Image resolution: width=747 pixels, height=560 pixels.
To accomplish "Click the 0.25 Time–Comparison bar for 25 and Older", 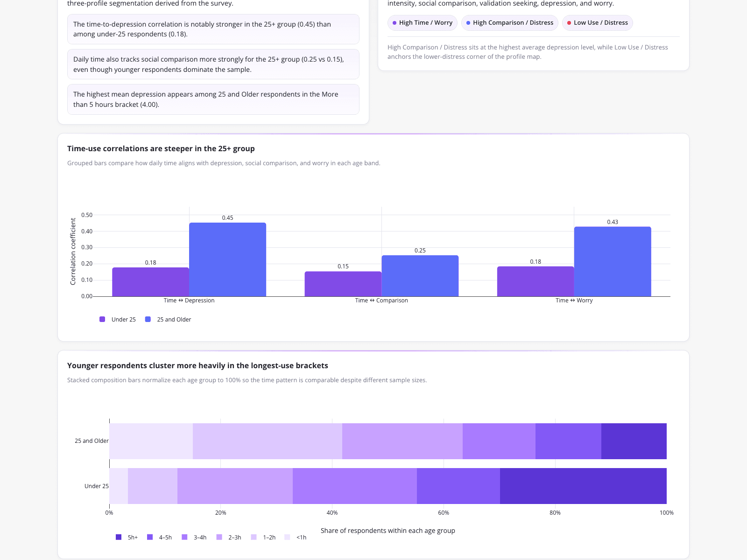I will coord(420,276).
